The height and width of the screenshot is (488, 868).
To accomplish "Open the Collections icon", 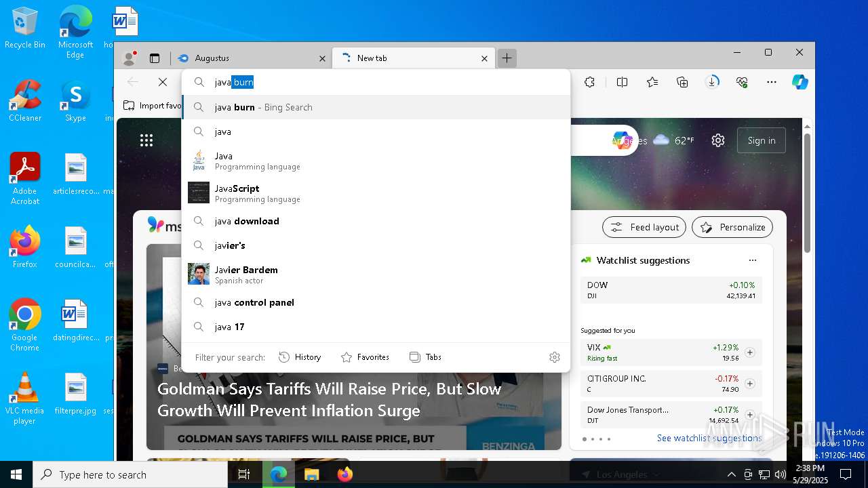I will point(683,82).
